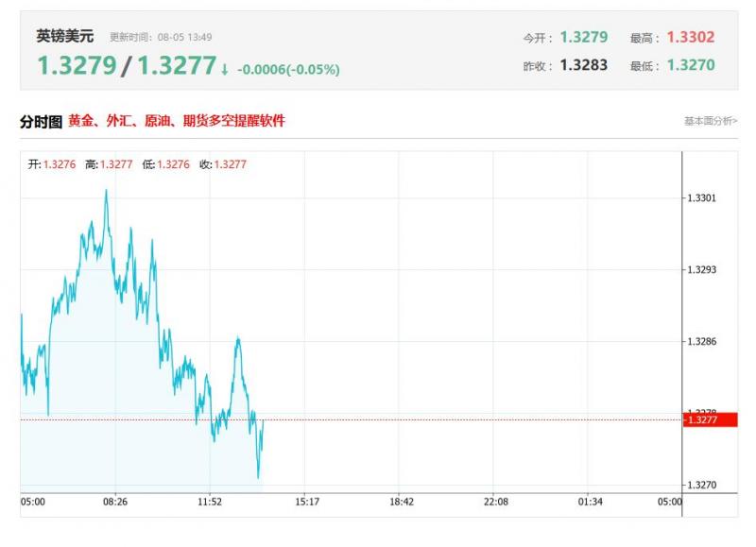Click the 15:17 time axis label

tap(307, 502)
